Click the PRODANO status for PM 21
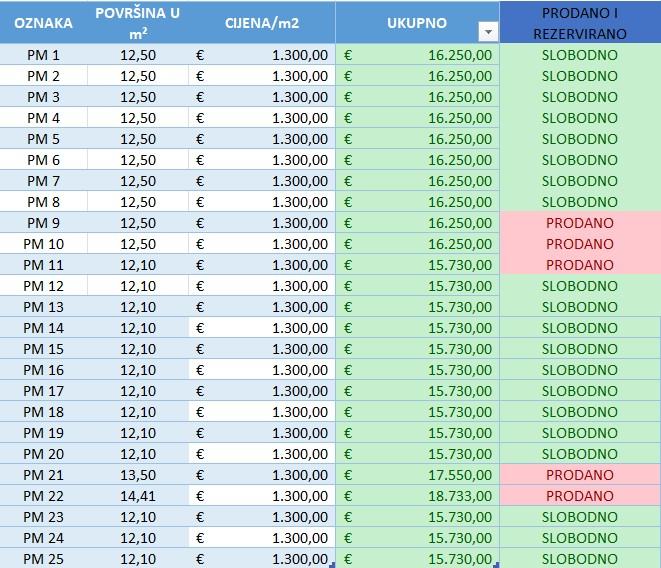This screenshot has height=568, width=661. 580,475
